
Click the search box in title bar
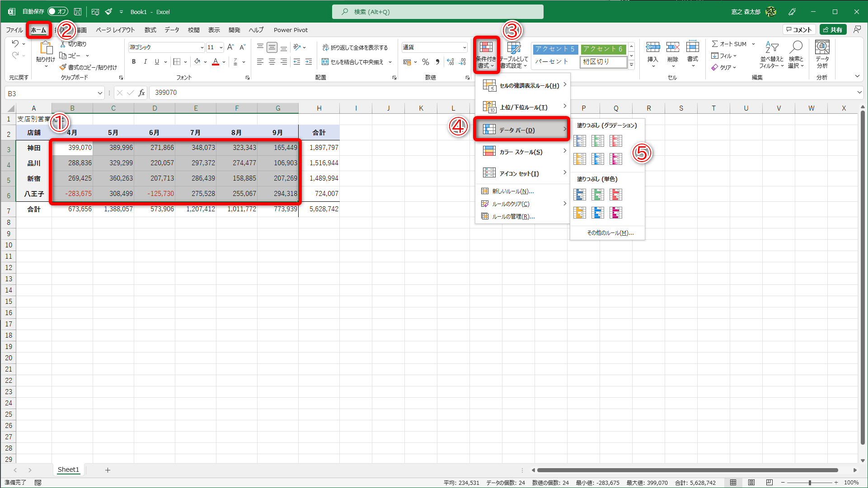437,12
